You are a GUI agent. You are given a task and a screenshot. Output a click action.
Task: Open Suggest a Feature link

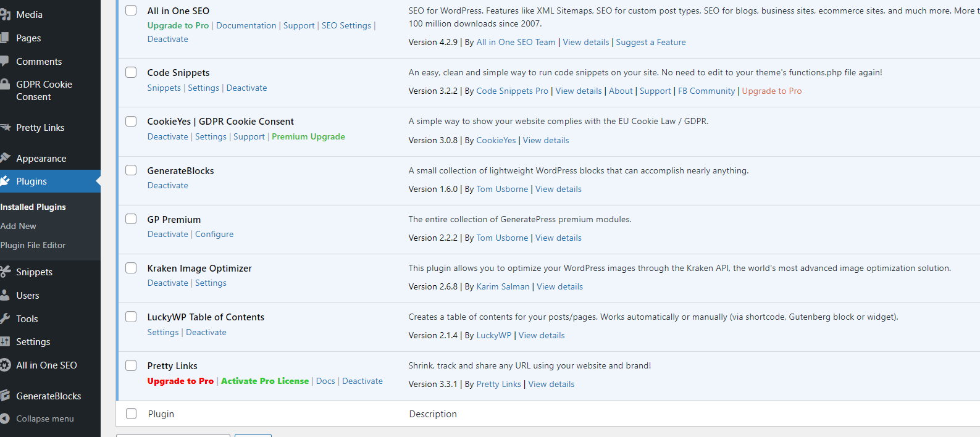(651, 42)
